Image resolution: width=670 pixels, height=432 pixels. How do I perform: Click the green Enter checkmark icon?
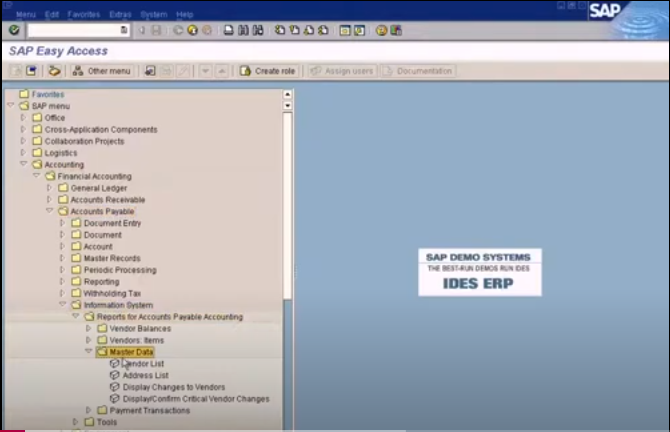coord(14,30)
